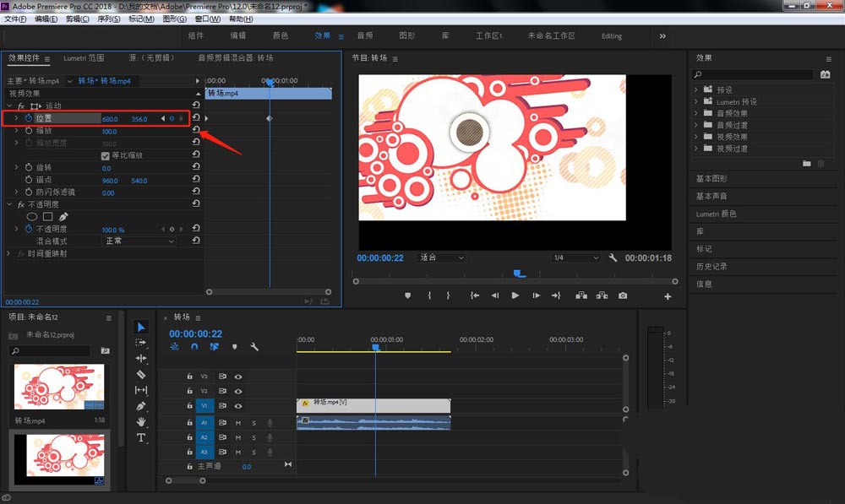
Task: Open Program monitor settings wrench
Action: click(x=613, y=258)
